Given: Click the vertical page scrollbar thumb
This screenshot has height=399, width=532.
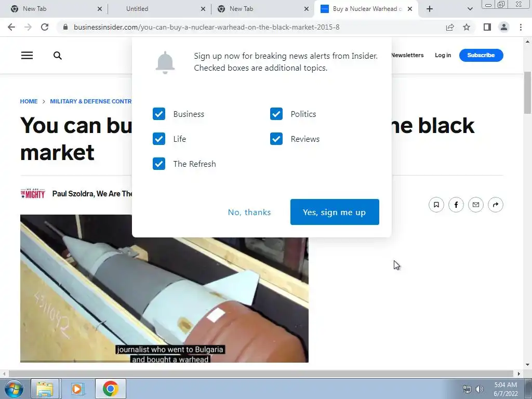Looking at the screenshot, I should (x=527, y=92).
